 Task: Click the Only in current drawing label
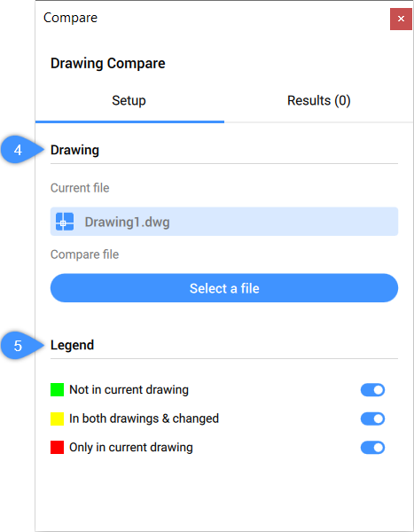131,447
